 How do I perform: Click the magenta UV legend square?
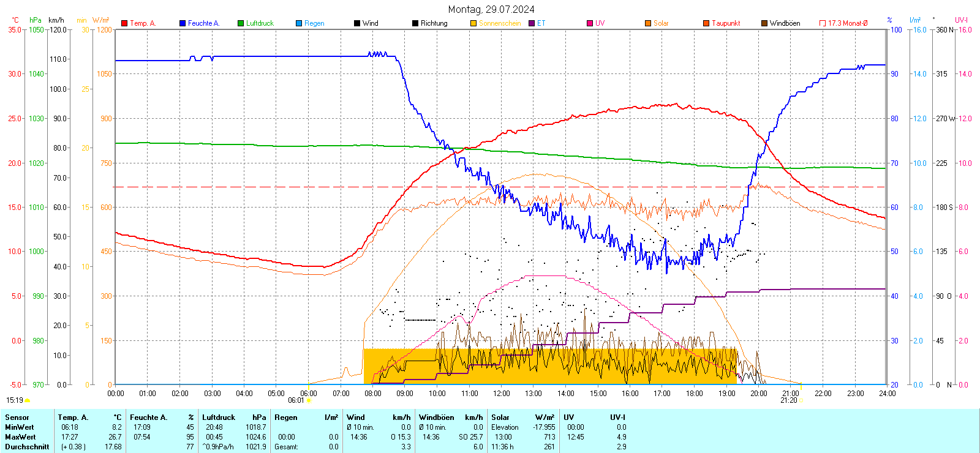(590, 23)
